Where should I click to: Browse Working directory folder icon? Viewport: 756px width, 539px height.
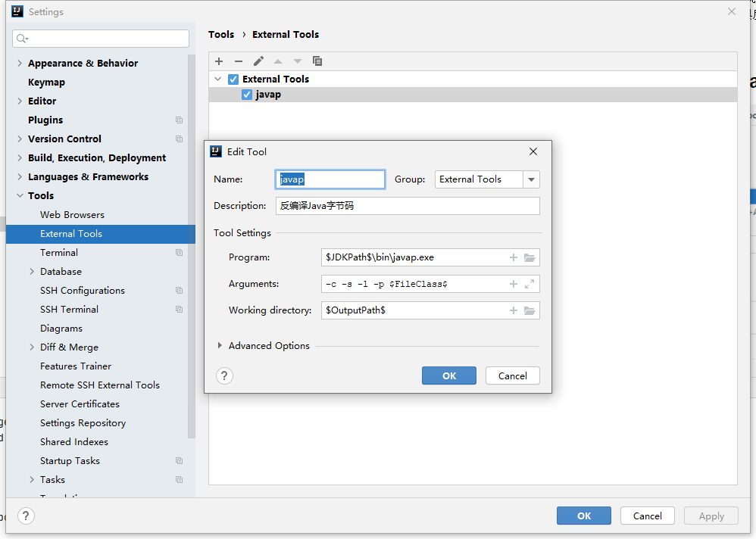coord(530,310)
